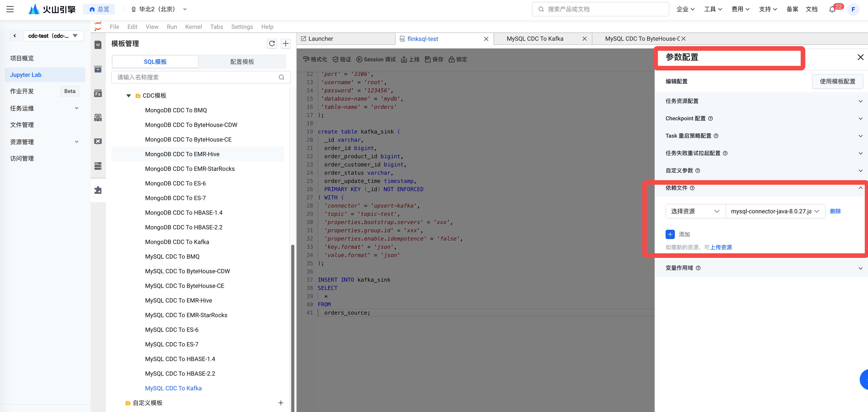Click the 格式化 format toolbar icon
This screenshot has height=412, width=868.
coord(306,59)
